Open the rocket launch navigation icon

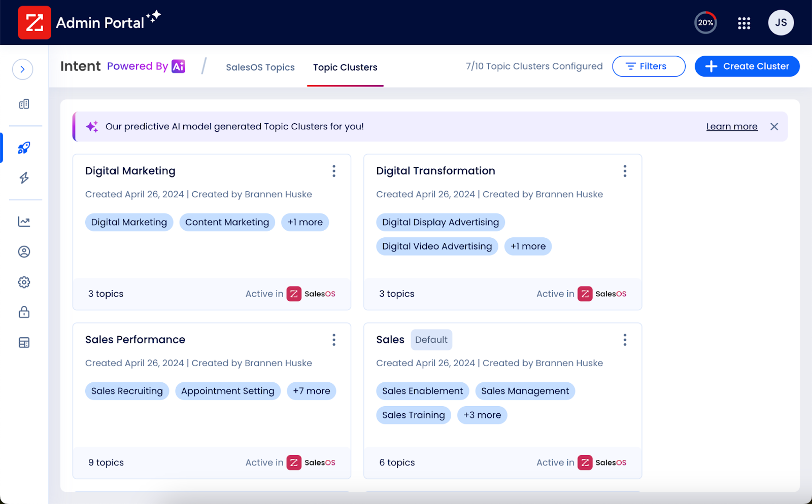coord(24,148)
